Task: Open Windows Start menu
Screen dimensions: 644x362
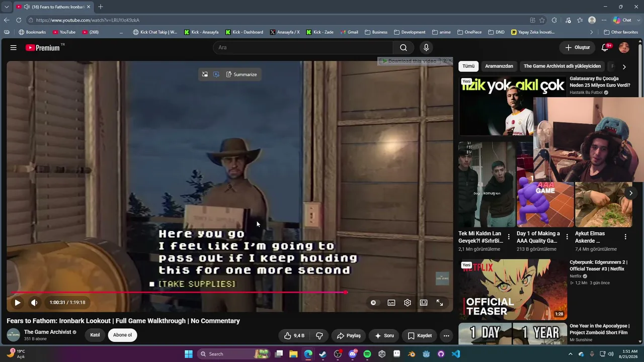Action: pyautogui.click(x=189, y=354)
